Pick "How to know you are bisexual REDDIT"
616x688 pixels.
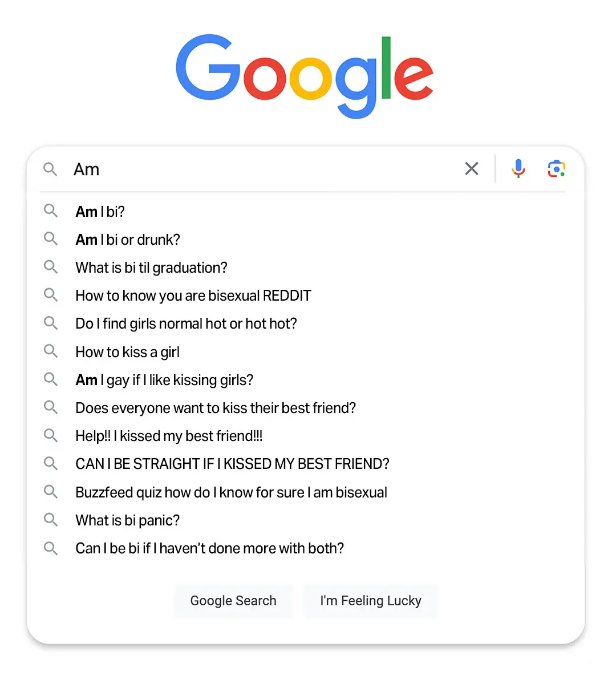pyautogui.click(x=193, y=296)
